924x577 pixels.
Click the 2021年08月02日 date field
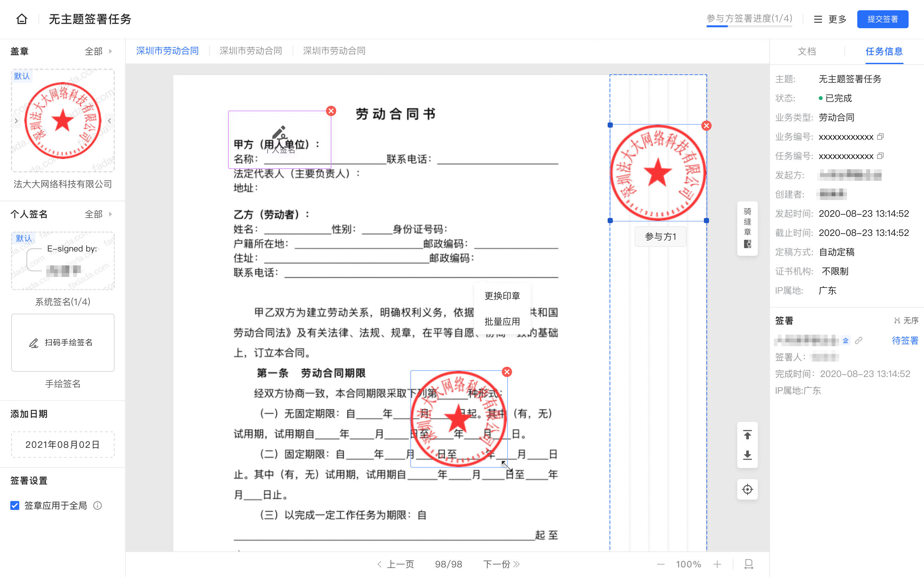[x=62, y=444]
